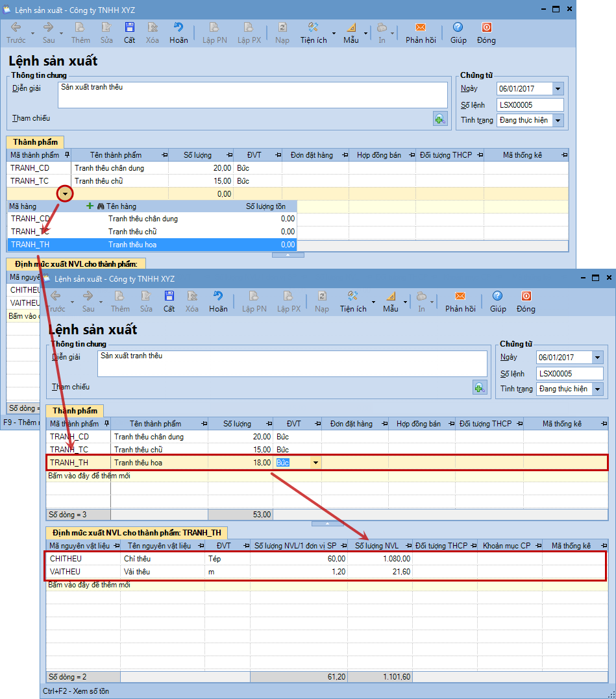Viewport: 616px width, 699px height.
Task: Click the red-circled Mã thành phẩm dropdown arrow
Action: click(65, 193)
